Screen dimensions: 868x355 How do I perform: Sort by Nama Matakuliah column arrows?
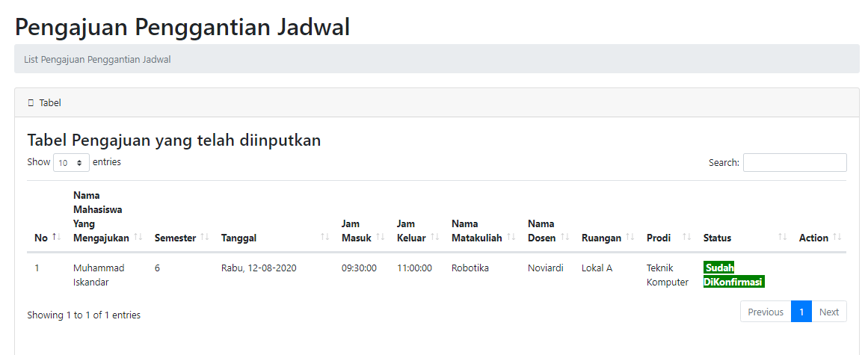(x=511, y=237)
